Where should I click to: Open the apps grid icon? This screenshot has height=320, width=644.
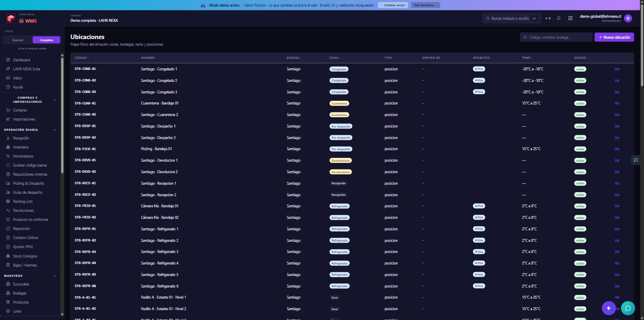570,18
